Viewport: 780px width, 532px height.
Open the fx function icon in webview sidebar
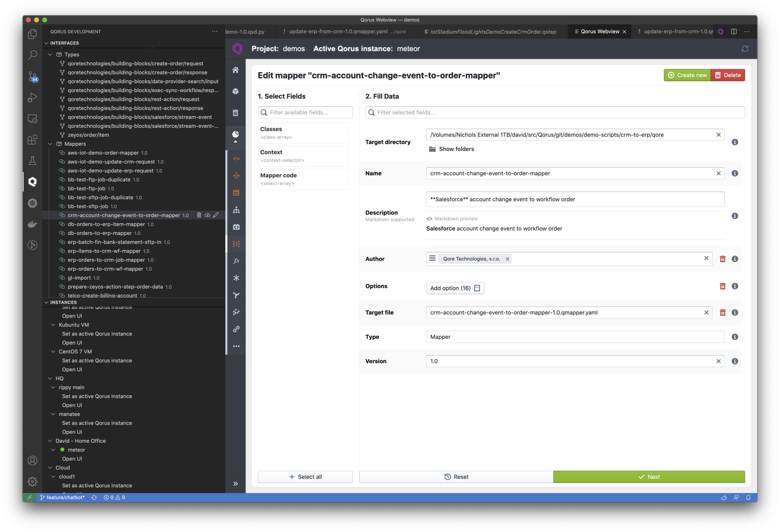click(x=236, y=261)
